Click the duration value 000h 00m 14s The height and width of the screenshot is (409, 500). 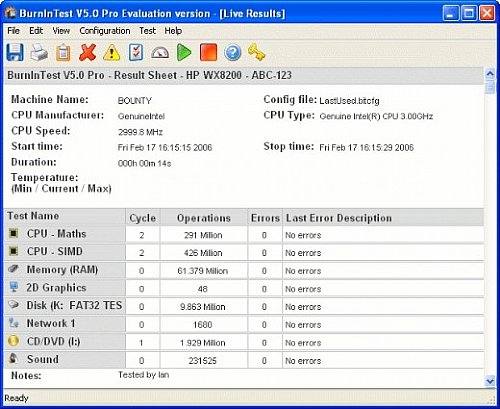point(144,163)
